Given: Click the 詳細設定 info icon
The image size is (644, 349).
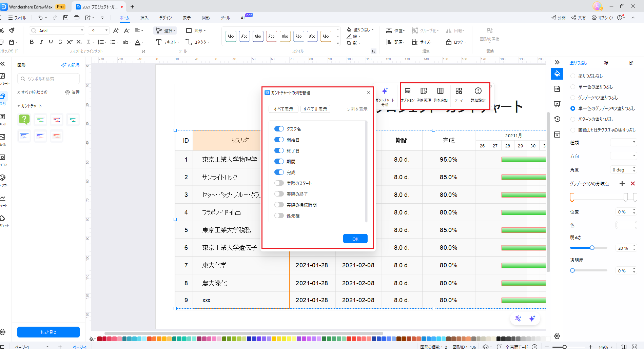Looking at the screenshot, I should [x=478, y=91].
